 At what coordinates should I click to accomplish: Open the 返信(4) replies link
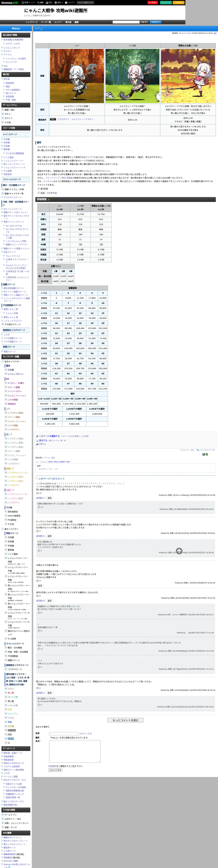(x=40, y=601)
